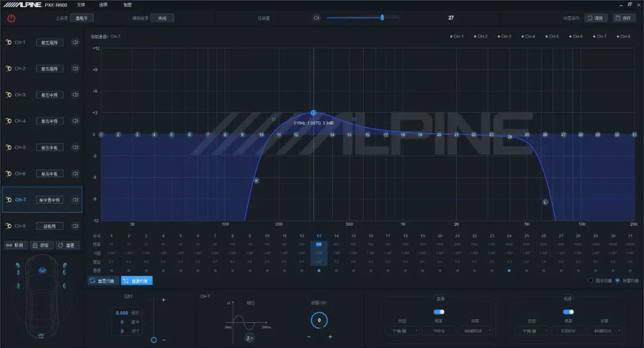Open the low-pass filter type dropdown
The image size is (644, 348).
click(531, 331)
